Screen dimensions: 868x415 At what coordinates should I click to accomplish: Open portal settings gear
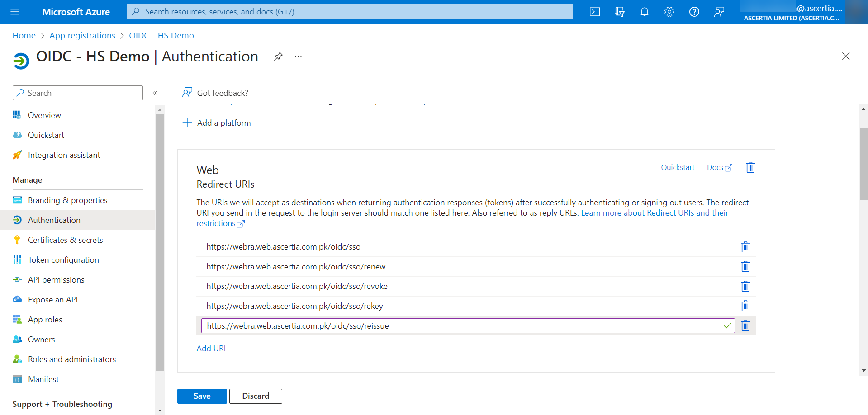point(669,12)
